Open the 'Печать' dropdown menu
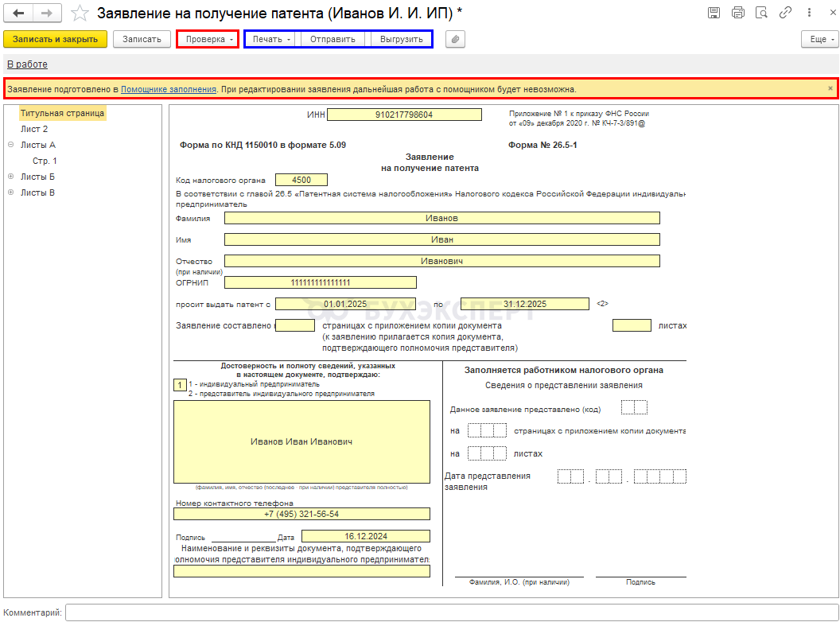 pos(271,39)
